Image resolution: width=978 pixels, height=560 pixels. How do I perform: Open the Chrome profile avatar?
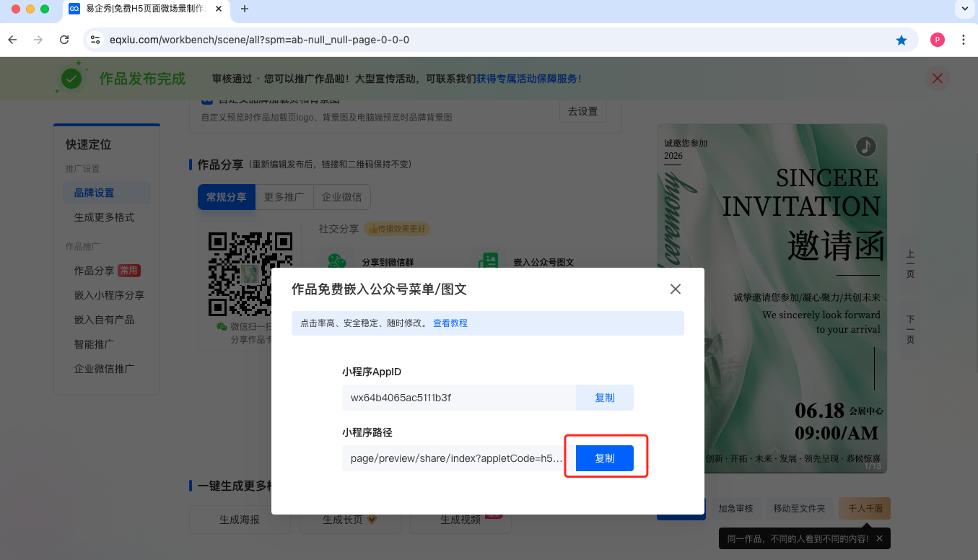tap(937, 40)
